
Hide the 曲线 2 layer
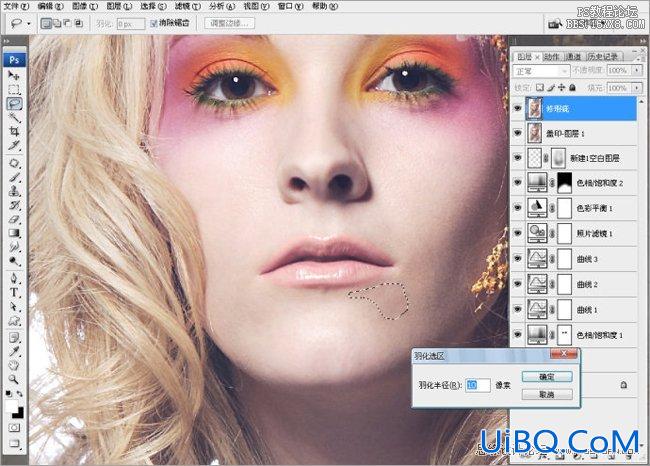point(518,284)
